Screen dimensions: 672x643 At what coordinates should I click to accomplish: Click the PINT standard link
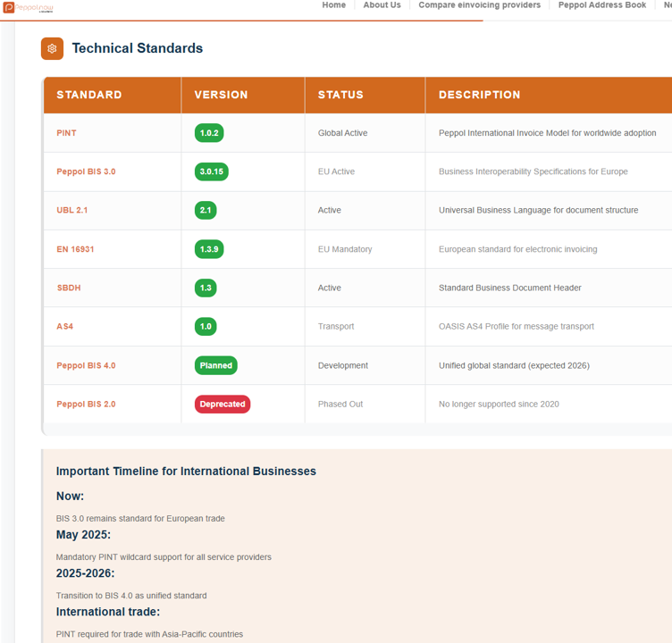tap(66, 133)
